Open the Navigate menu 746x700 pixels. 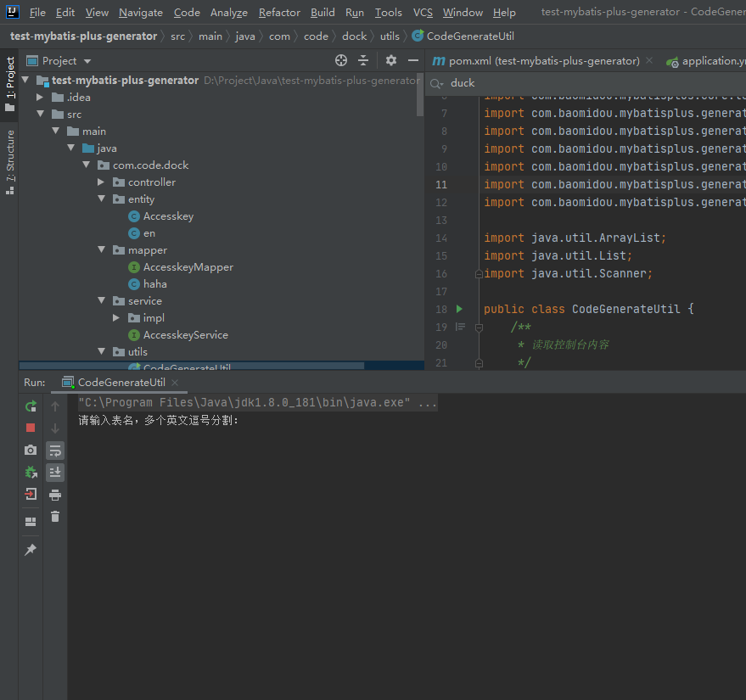click(141, 13)
